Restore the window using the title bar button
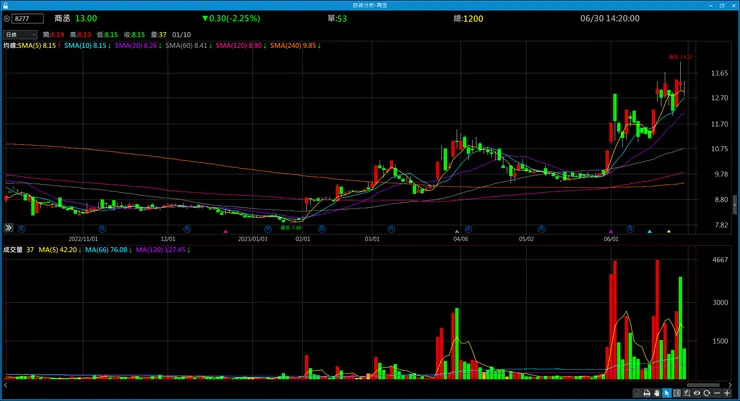 tap(722, 5)
